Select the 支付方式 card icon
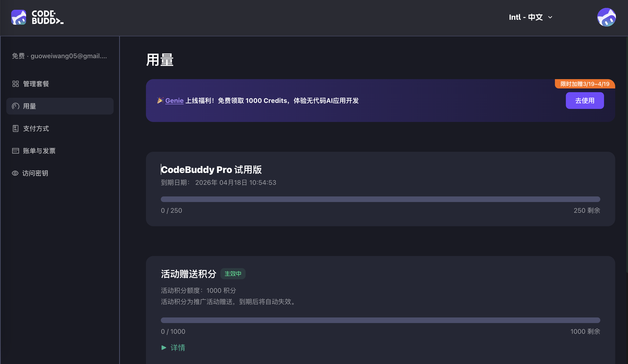This screenshot has width=628, height=364. tap(15, 128)
